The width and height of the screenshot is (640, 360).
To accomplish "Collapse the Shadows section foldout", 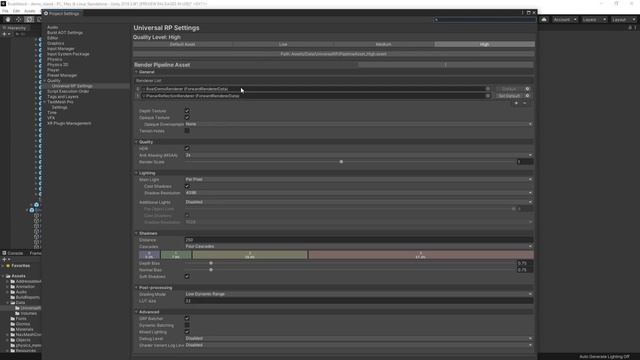I will 136,233.
